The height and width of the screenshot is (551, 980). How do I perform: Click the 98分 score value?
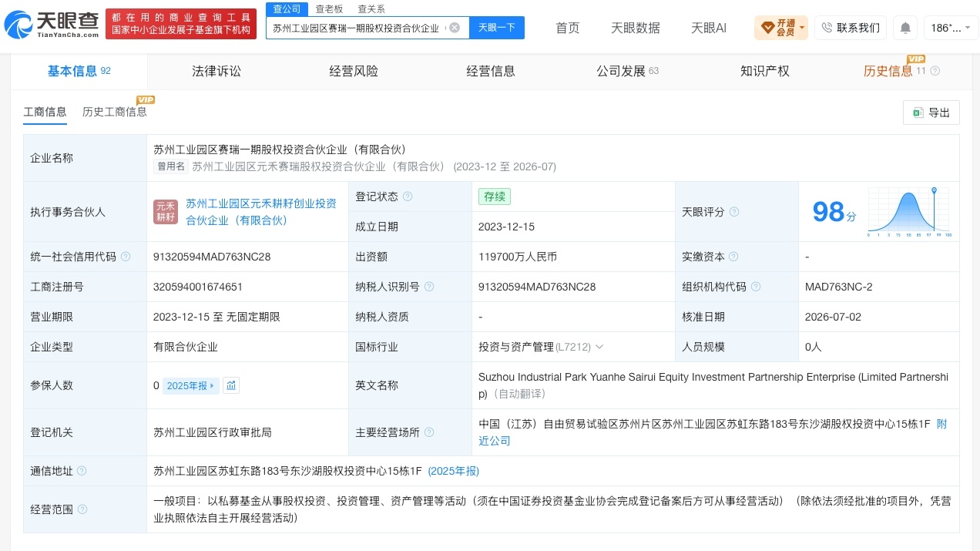[x=834, y=212]
